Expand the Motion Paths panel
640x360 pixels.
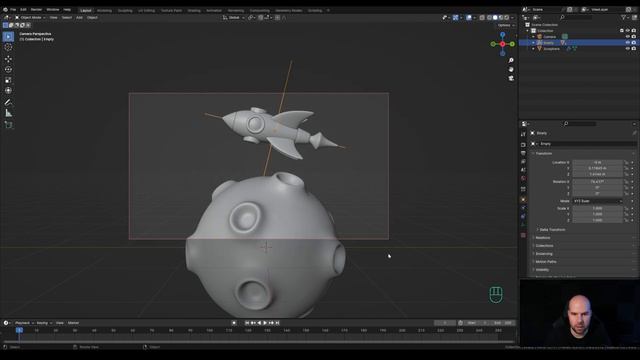(x=545, y=262)
